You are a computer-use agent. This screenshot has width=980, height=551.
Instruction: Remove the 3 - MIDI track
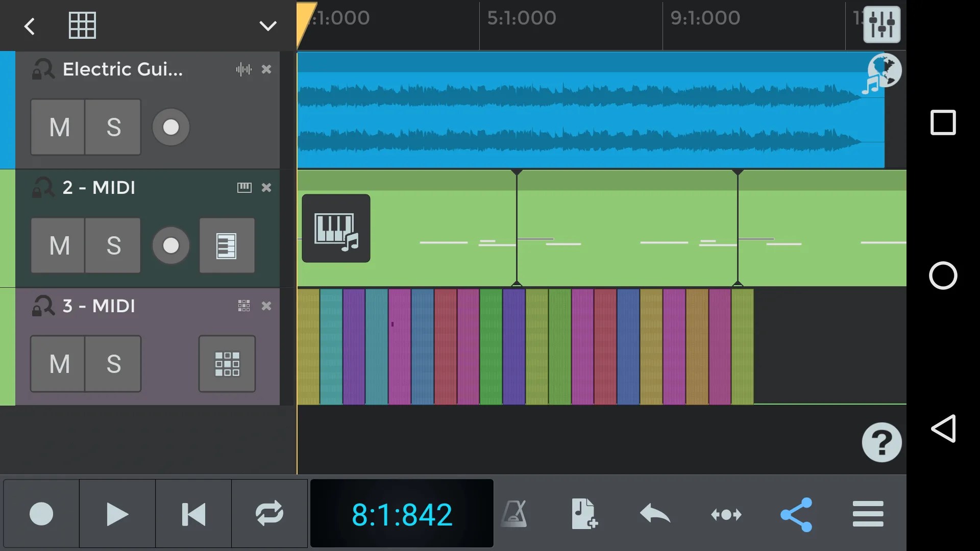coord(266,306)
